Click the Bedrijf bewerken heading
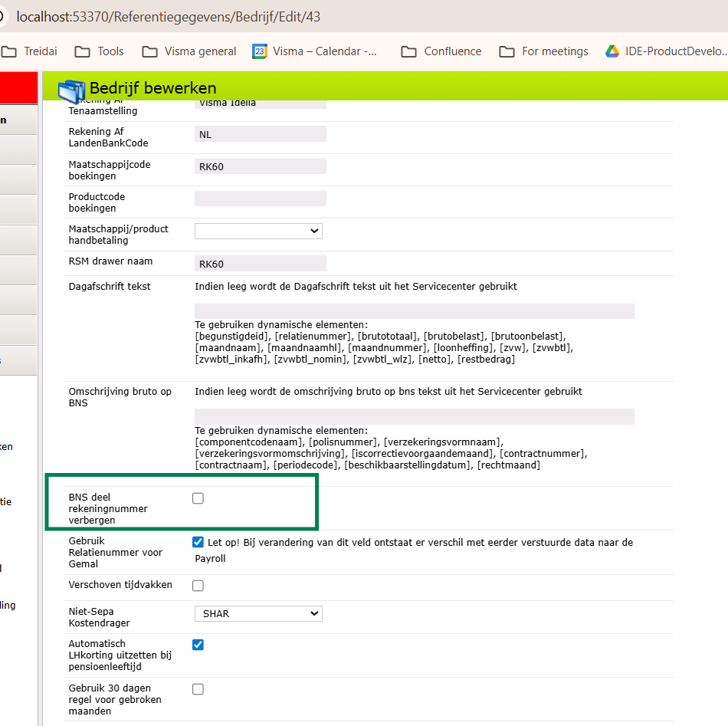The image size is (728, 726). click(152, 88)
